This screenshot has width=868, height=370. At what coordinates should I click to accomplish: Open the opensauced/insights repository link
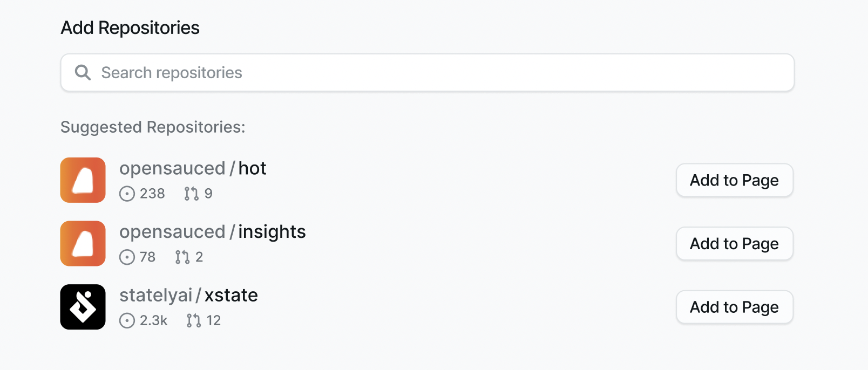pos(212,231)
